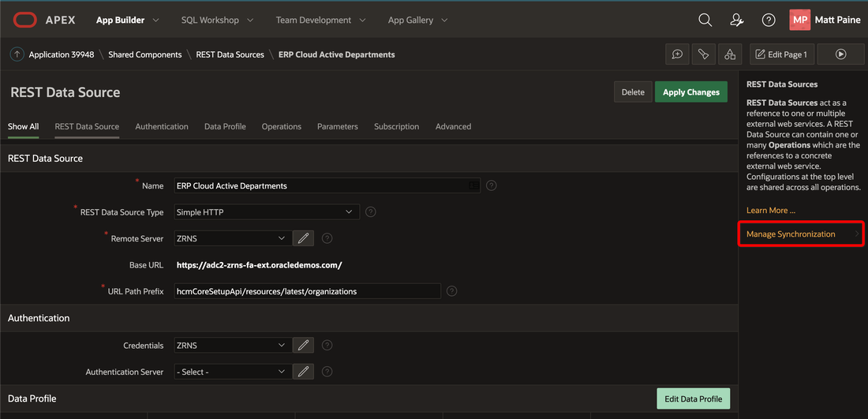
Task: Open the help question mark menu in header
Action: (769, 20)
